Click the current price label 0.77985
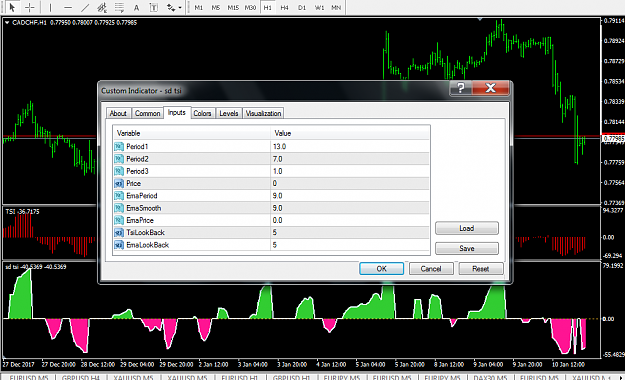 pos(613,138)
